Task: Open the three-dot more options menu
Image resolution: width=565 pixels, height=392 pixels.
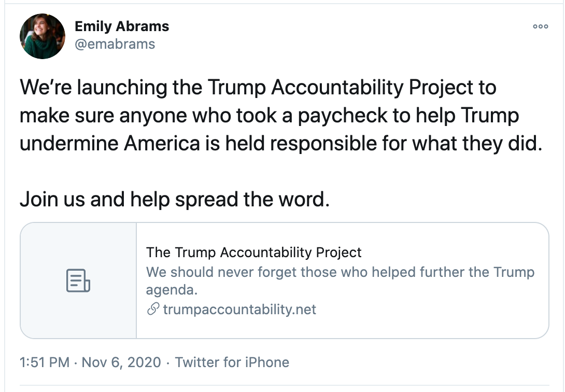Action: point(541,26)
